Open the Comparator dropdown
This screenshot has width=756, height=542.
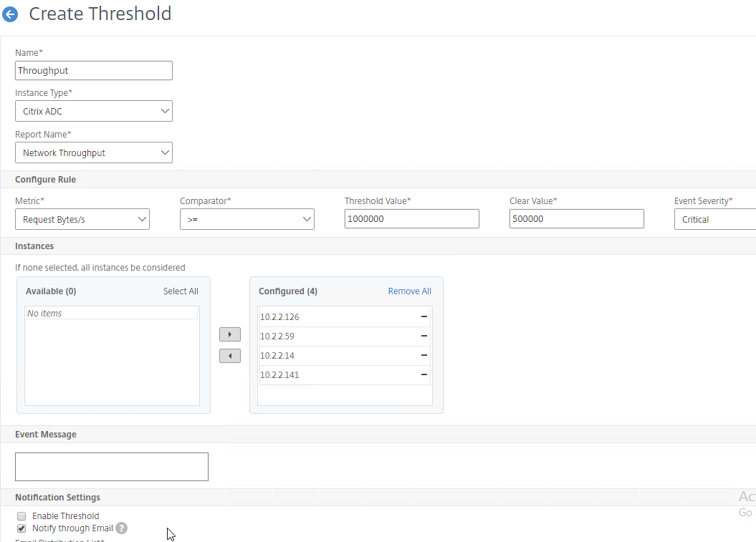[247, 219]
